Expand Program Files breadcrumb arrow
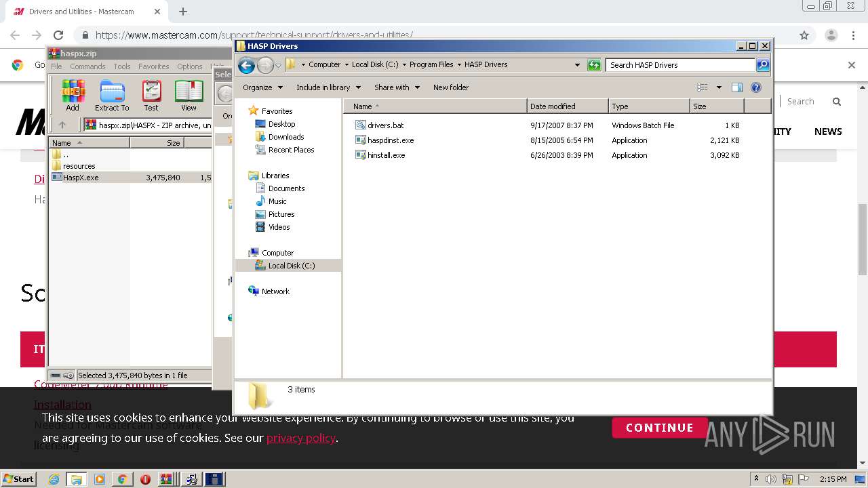This screenshot has width=868, height=488. click(x=459, y=64)
